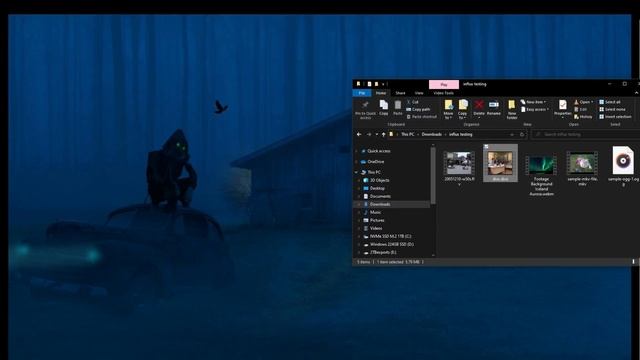Click Downloads in the address breadcrumb
The height and width of the screenshot is (360, 640).
[x=431, y=134]
